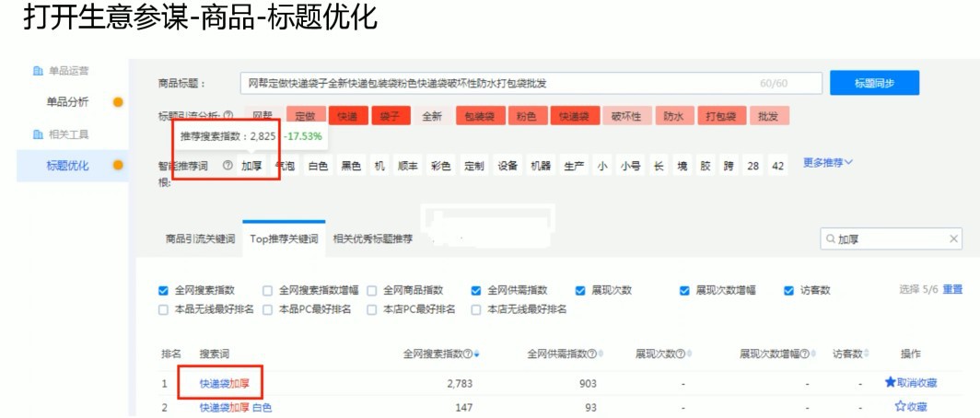
Task: Click the 单品运营 sidebar section icon
Action: [38, 70]
